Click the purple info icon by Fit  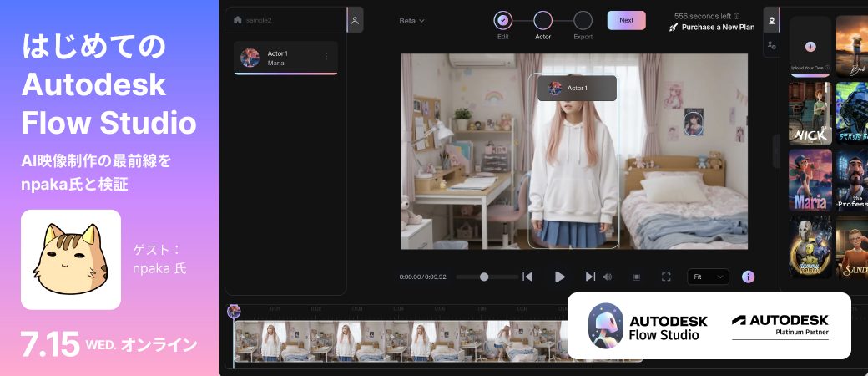pyautogui.click(x=748, y=277)
